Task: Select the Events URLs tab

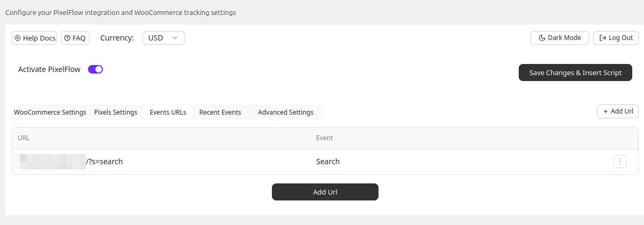Action: 168,112
